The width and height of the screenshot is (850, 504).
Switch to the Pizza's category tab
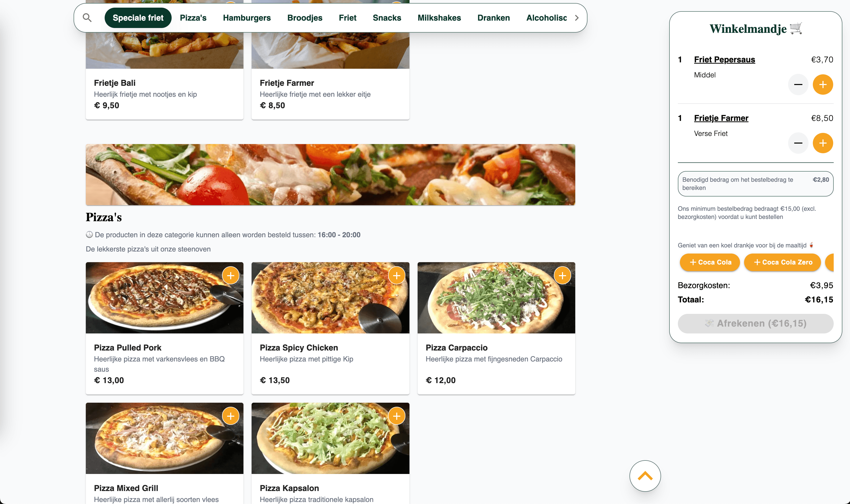193,18
